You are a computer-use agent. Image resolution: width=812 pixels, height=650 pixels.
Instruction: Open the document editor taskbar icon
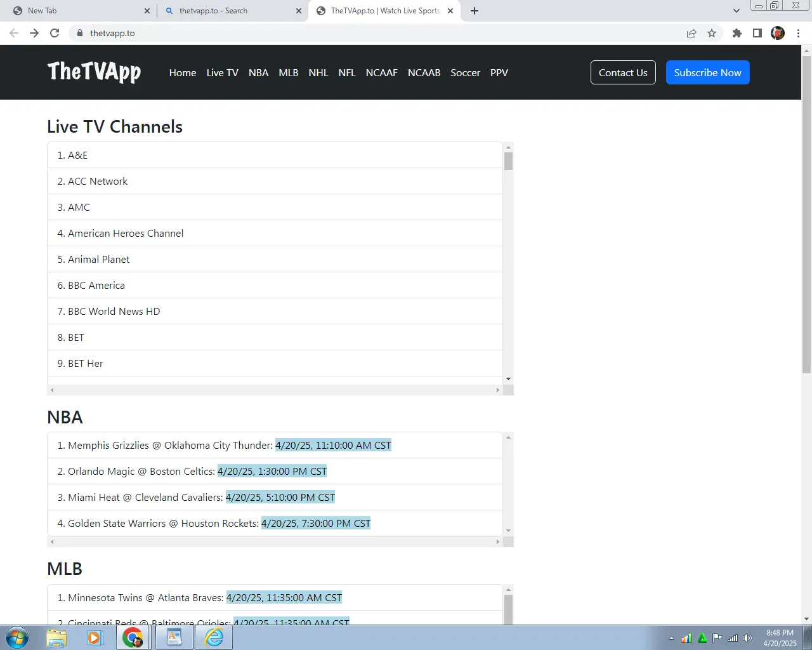pos(174,637)
